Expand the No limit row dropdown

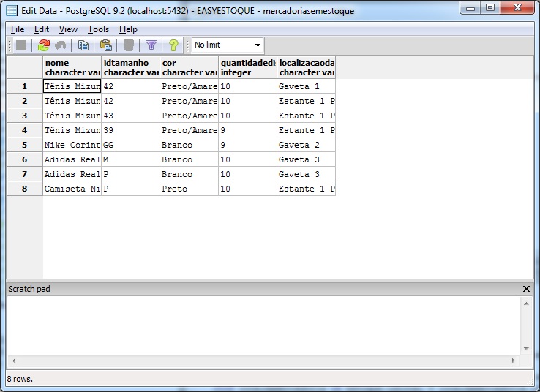(257, 45)
